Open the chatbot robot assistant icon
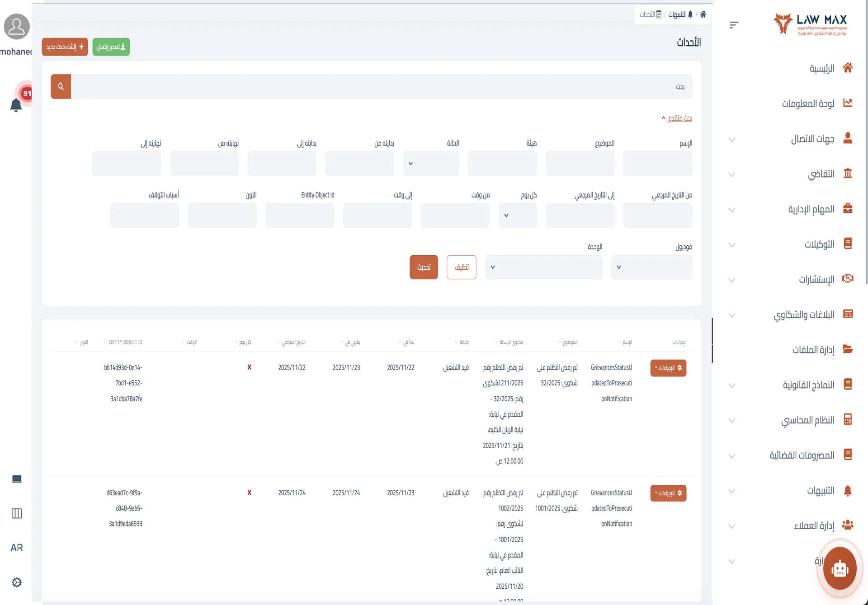Image resolution: width=868 pixels, height=605 pixels. [x=840, y=568]
